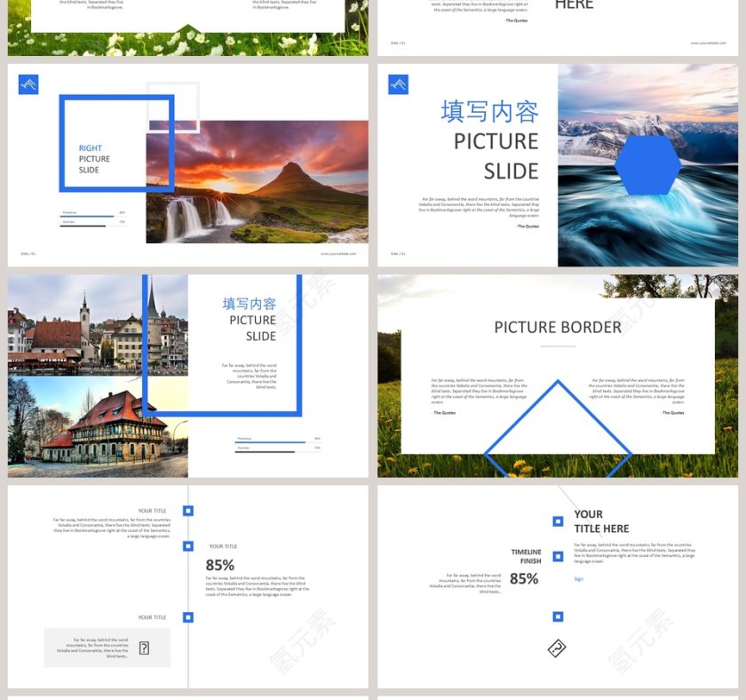The height and width of the screenshot is (700, 746).
Task: Click the Photoshop progress bar under the blue frame
Action: pos(87,215)
